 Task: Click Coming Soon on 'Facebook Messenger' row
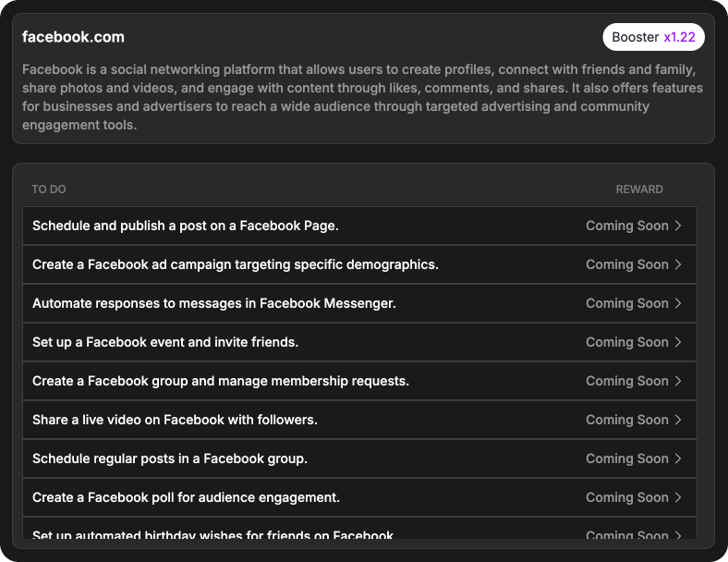[626, 303]
